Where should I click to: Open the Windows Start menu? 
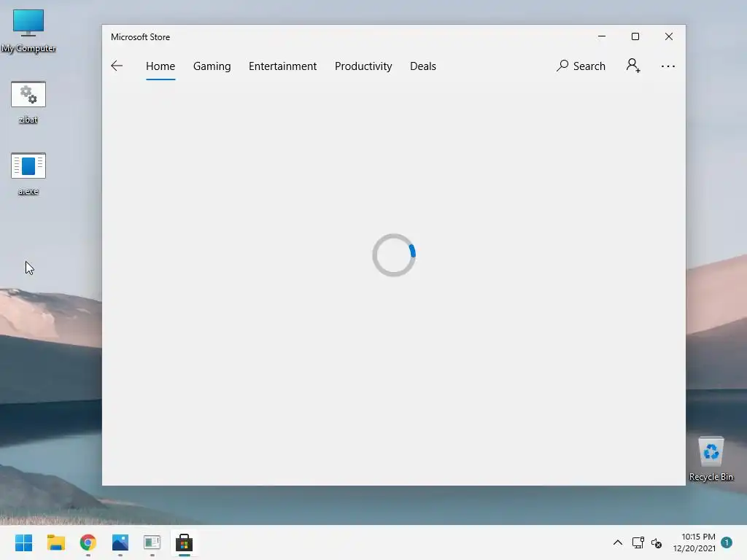click(x=24, y=542)
